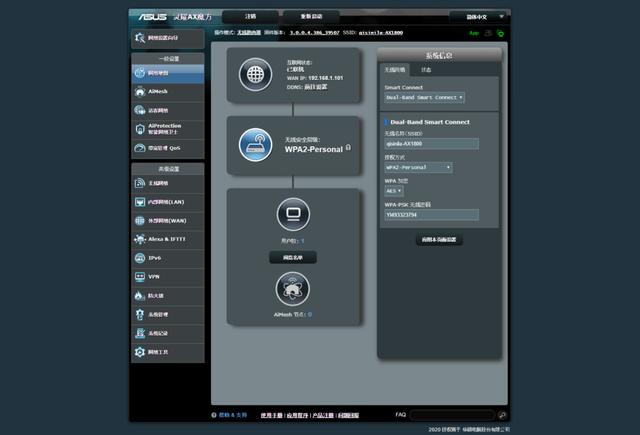Open the utilities link in footer

coord(297,415)
